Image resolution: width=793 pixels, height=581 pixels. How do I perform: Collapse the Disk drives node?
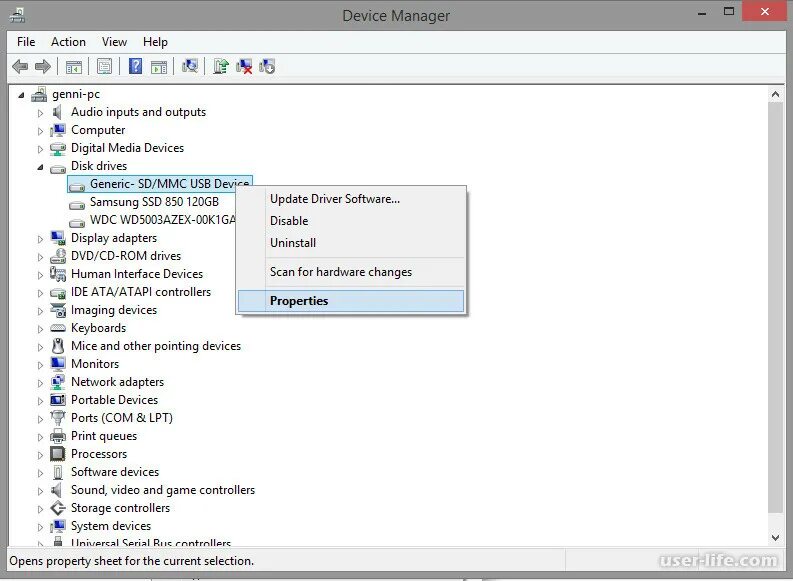click(x=40, y=167)
